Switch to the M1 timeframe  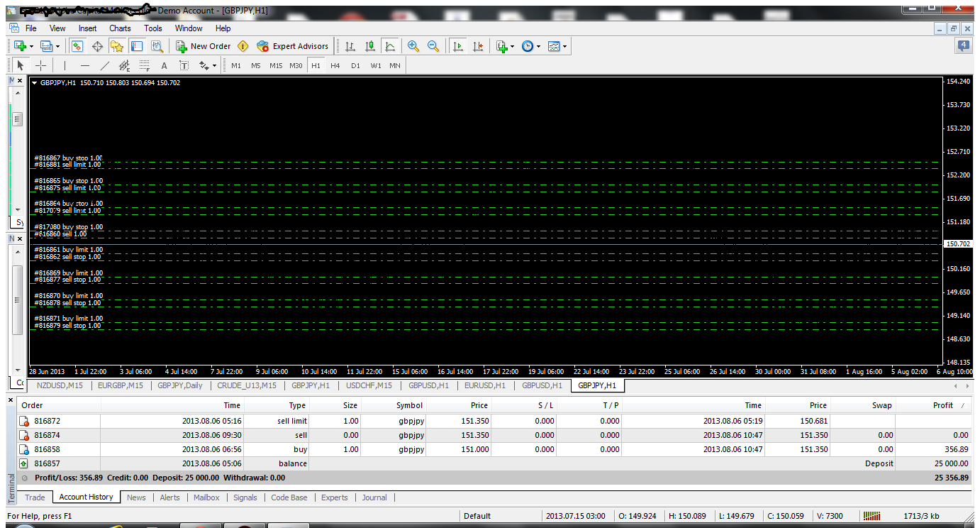(x=236, y=65)
